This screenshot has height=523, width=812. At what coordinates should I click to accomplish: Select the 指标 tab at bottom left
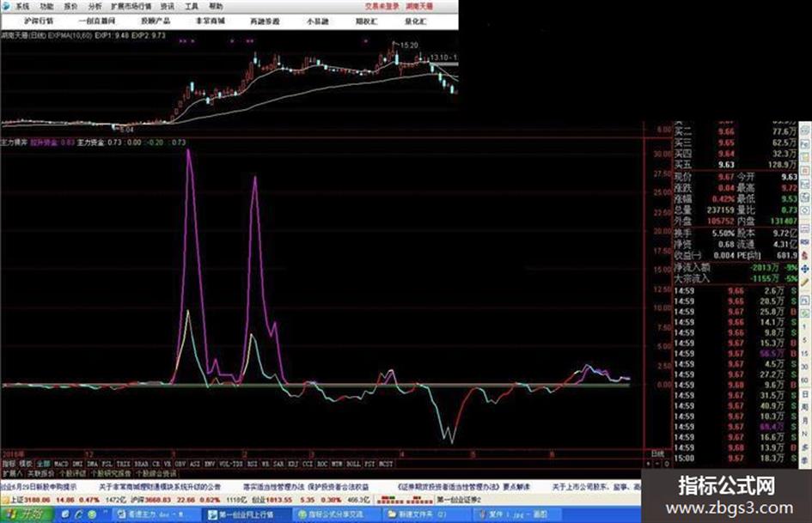9,464
